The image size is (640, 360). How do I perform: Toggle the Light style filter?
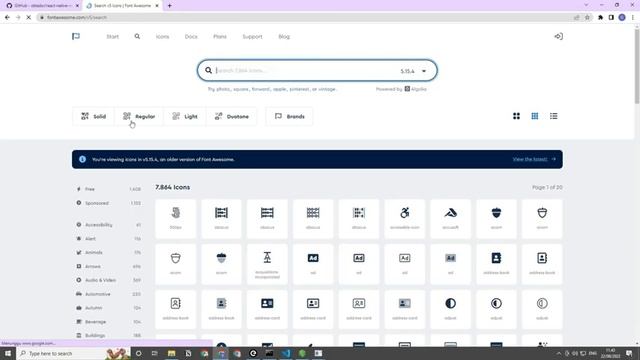(185, 116)
